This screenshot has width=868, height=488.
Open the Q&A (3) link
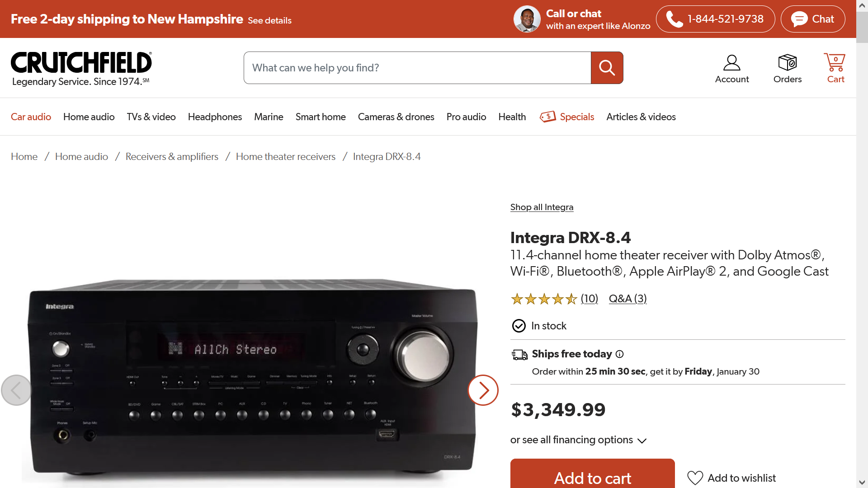click(627, 299)
